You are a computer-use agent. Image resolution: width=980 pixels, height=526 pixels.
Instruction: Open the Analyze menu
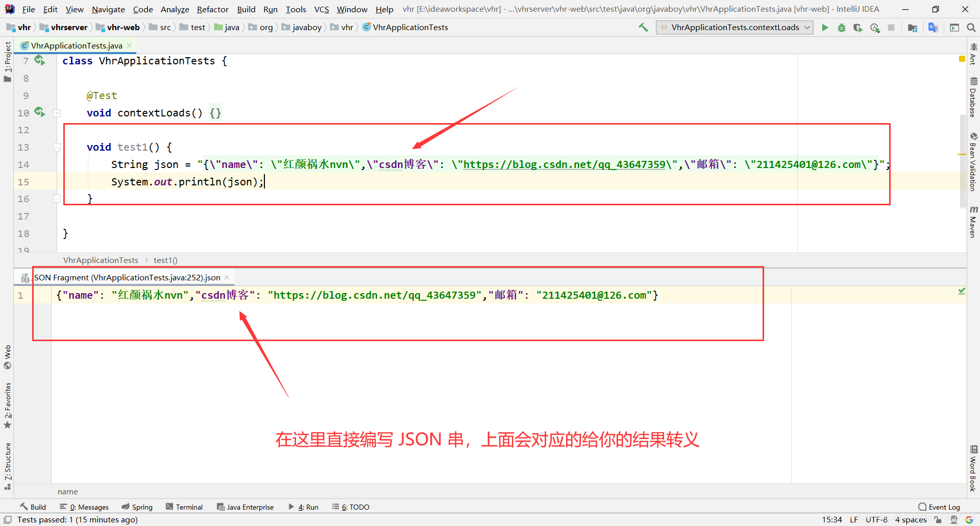point(175,9)
